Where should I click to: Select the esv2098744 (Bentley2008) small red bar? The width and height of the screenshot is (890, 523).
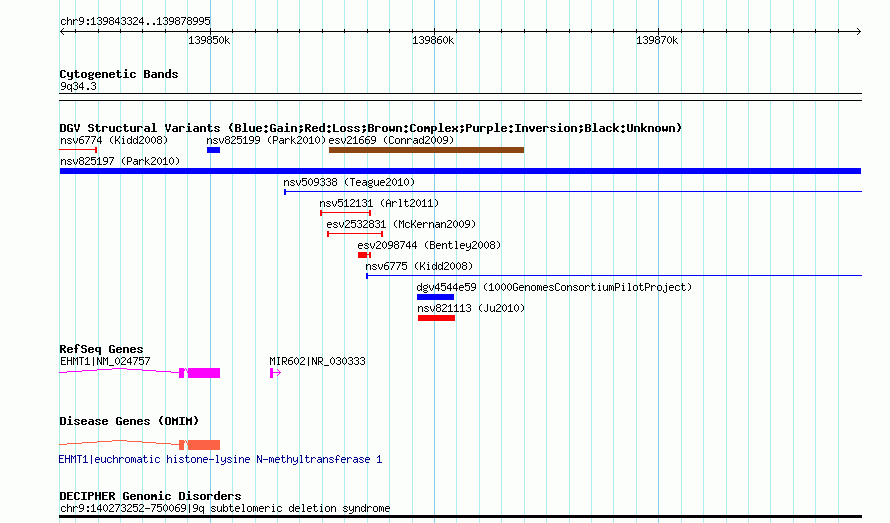pos(364,255)
